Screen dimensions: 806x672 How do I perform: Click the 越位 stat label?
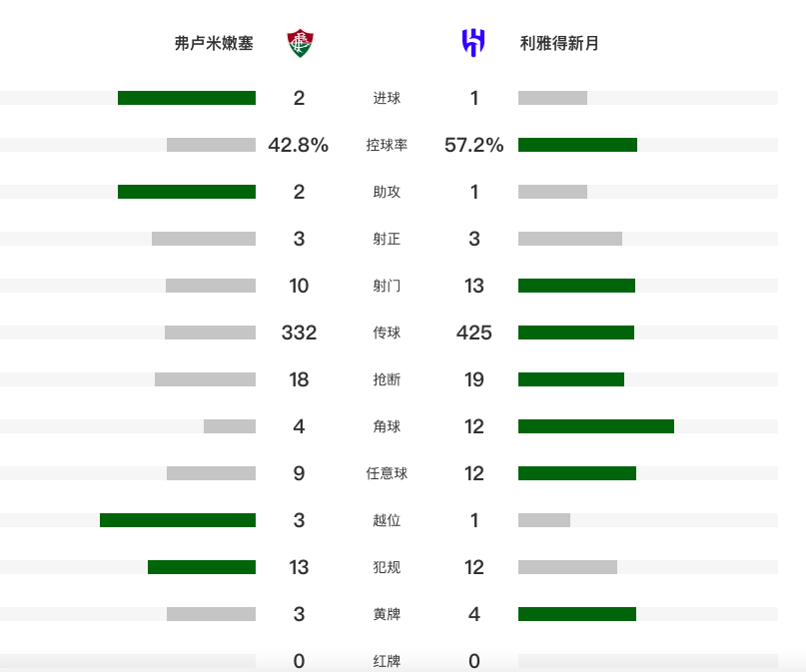(x=387, y=520)
